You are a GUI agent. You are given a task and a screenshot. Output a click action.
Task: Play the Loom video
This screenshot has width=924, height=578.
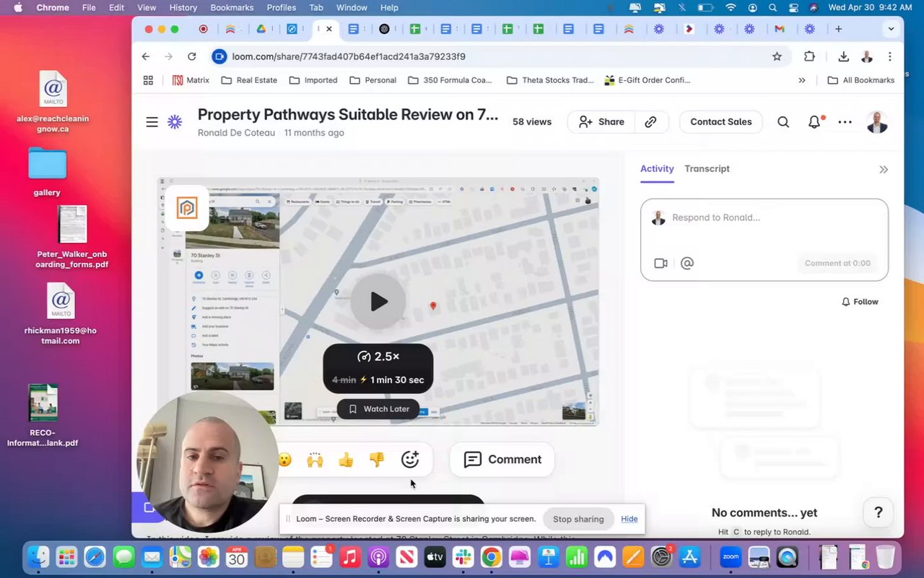[378, 301]
